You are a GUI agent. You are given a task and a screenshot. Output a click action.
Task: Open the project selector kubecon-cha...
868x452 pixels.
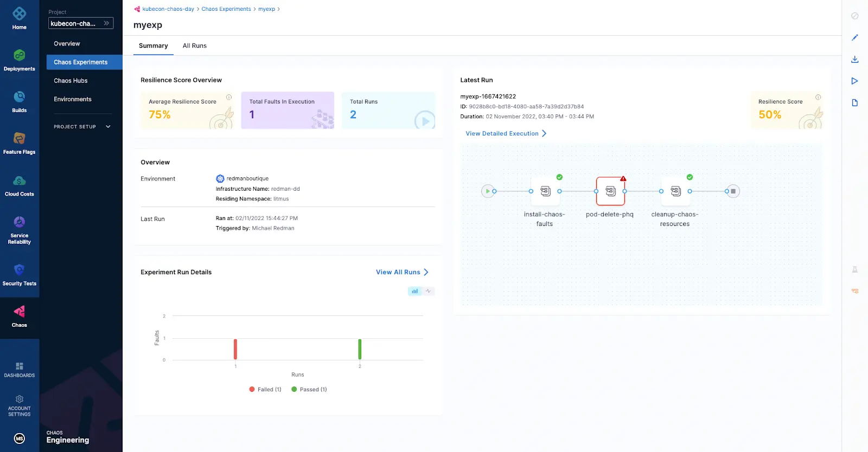tap(81, 23)
